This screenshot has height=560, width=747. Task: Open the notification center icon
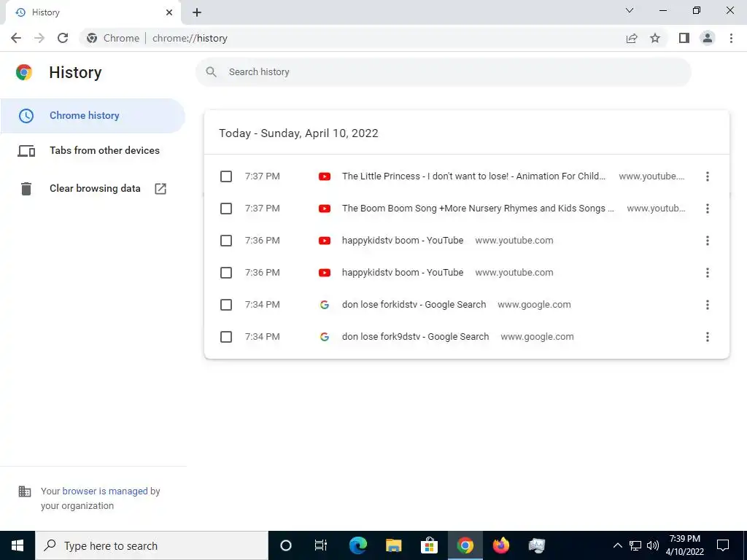pos(723,545)
